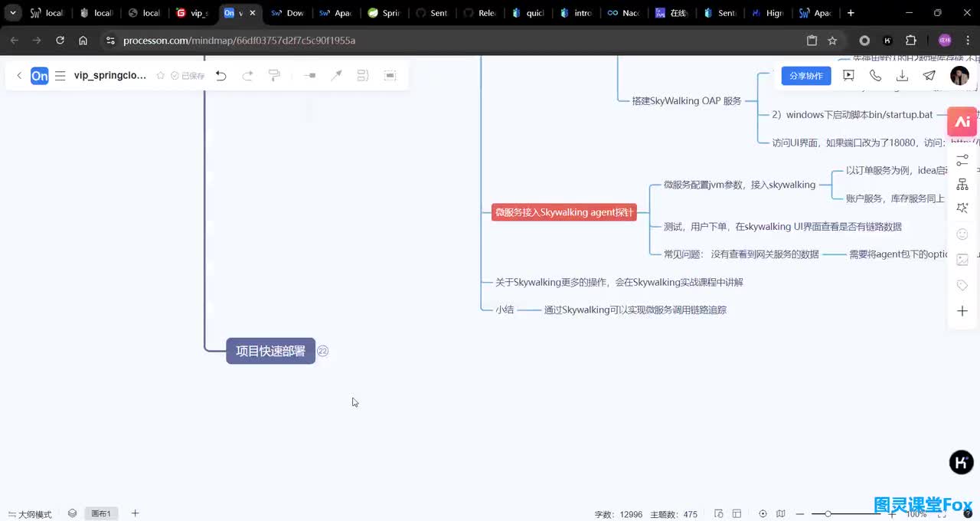Click the zoom slider handle

click(x=828, y=513)
